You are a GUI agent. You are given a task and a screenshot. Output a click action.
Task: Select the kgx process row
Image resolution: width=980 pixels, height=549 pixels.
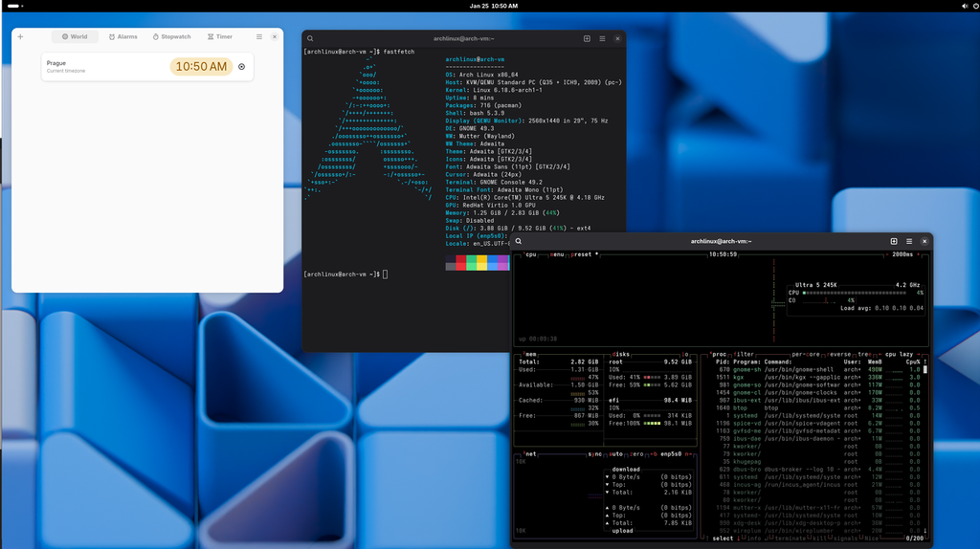(x=817, y=377)
